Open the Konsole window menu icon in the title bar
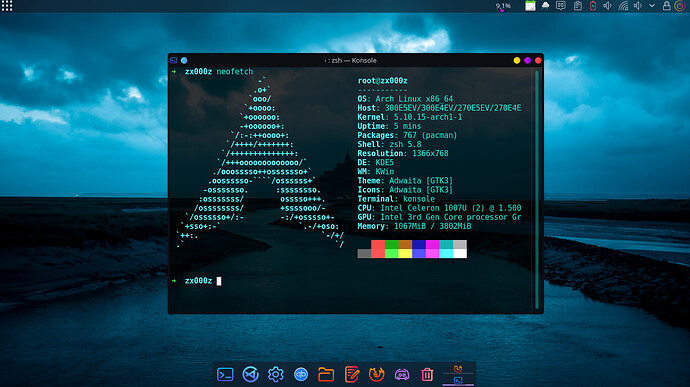 point(174,60)
